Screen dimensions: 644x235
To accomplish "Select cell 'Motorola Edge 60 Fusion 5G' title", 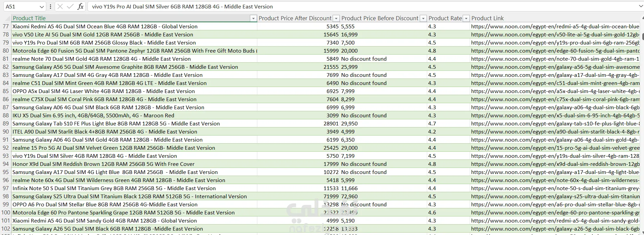I will (x=134, y=51).
